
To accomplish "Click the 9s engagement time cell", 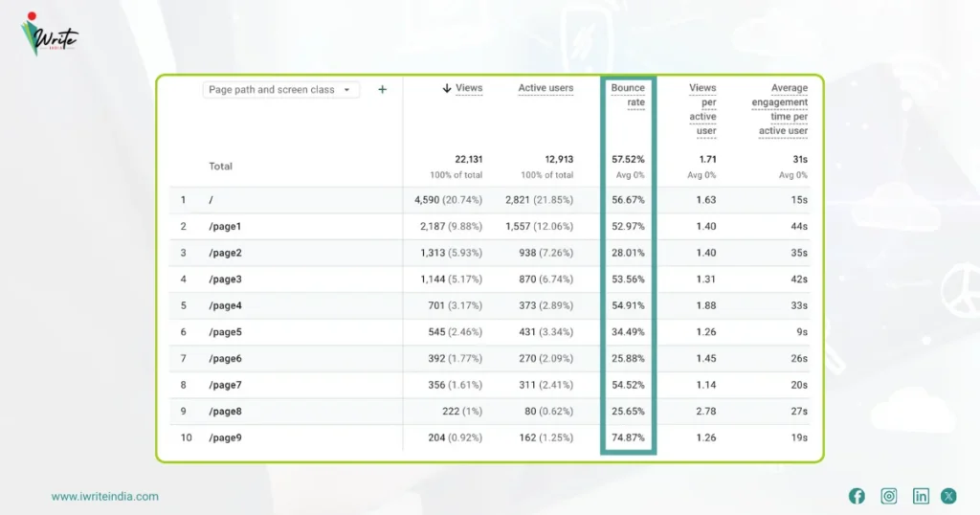I will coord(802,332).
